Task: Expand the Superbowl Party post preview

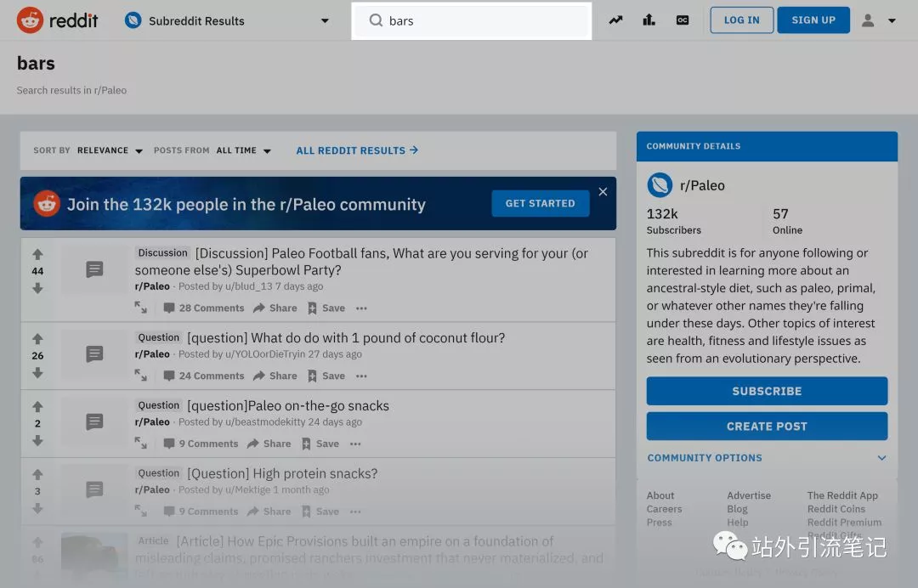Action: tap(140, 308)
